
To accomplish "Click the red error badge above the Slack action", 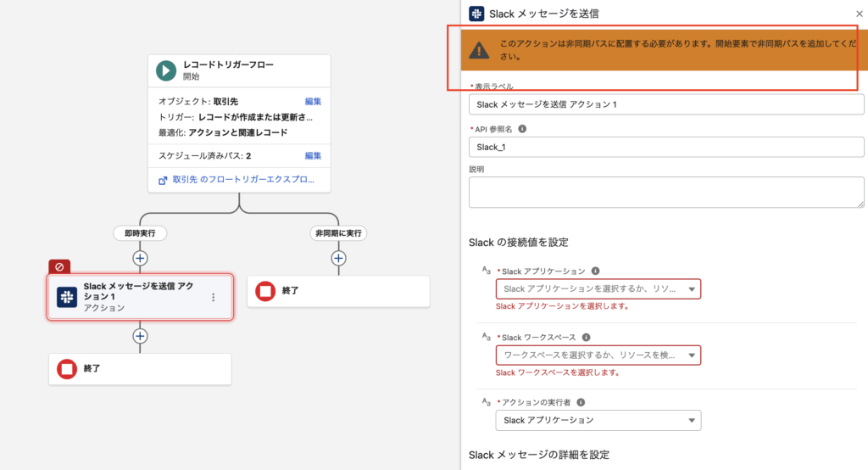I will [59, 266].
